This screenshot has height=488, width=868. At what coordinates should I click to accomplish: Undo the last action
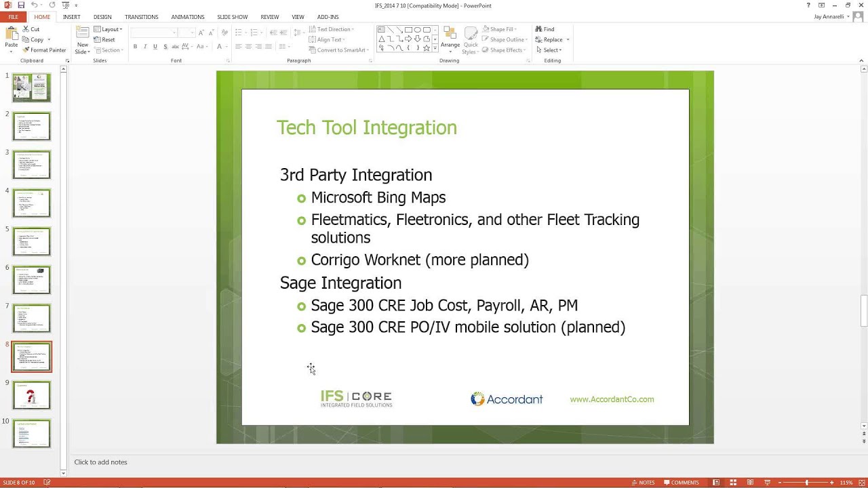[33, 5]
